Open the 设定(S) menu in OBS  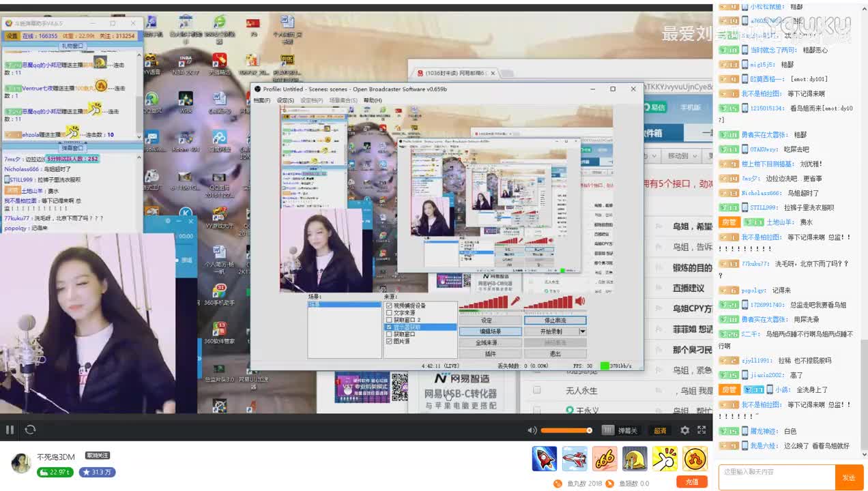pos(285,100)
